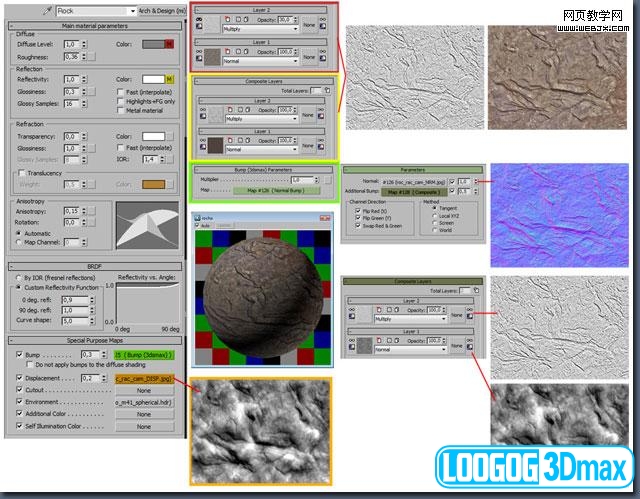Viewport: 640px width, 499px height.
Task: Uncheck Swap Red & Green checkbox
Action: click(358, 226)
